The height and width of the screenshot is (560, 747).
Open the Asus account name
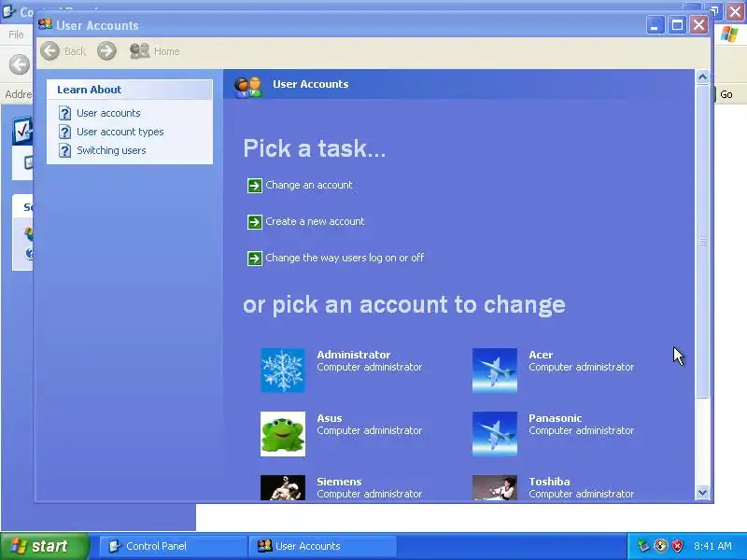point(330,418)
